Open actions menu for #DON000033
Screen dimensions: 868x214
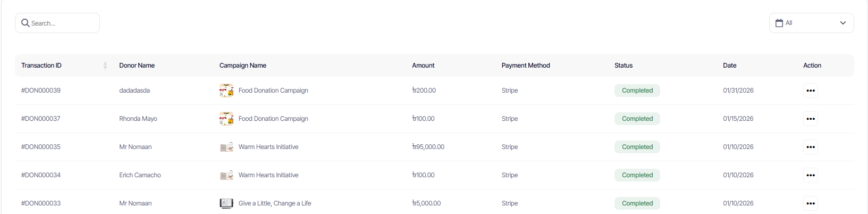(x=810, y=203)
